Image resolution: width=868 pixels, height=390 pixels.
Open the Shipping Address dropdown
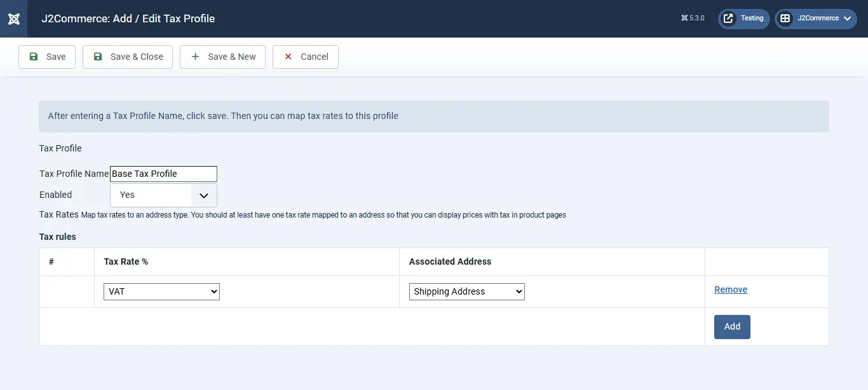click(x=466, y=291)
